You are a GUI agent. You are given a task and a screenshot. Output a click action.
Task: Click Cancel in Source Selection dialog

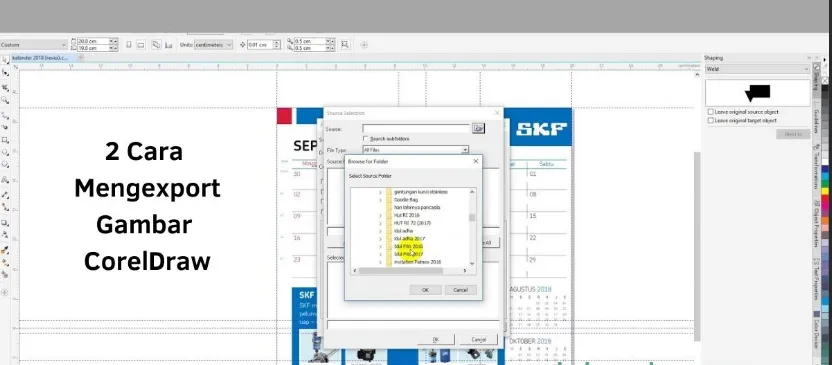pos(479,339)
